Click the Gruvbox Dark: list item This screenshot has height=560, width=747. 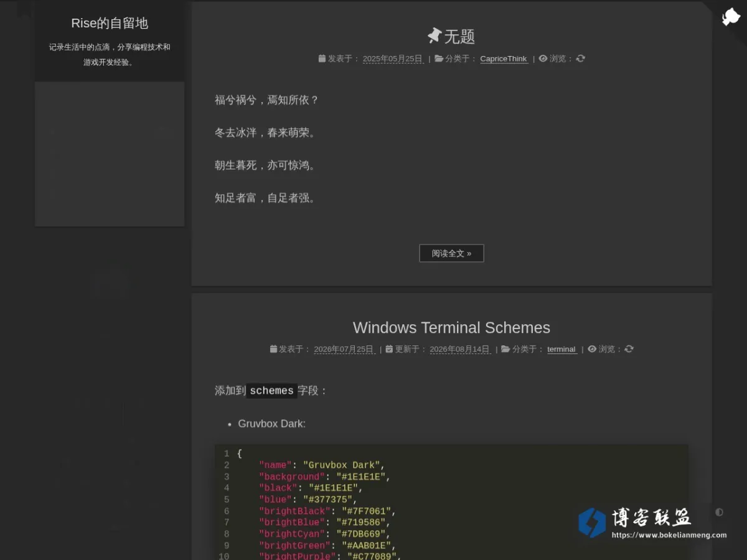(271, 424)
